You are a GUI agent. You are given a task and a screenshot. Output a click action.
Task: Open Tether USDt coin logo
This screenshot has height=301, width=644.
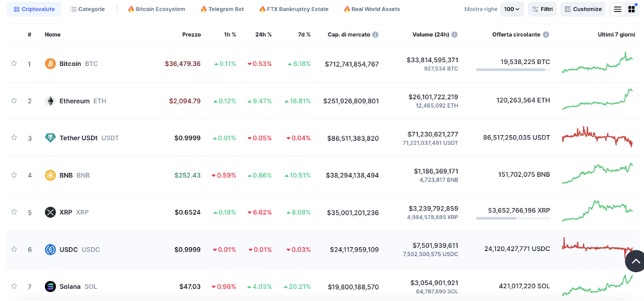[50, 138]
